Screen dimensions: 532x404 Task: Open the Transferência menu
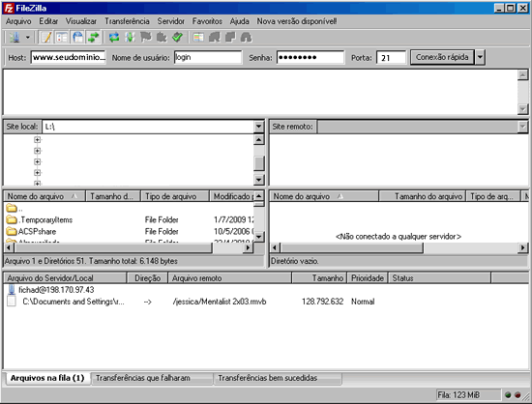click(x=127, y=21)
